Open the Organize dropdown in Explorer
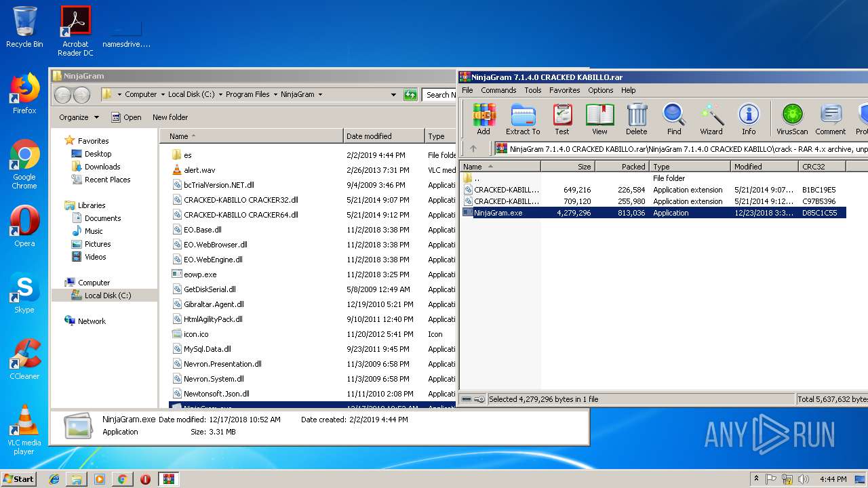This screenshot has width=868, height=488. tap(79, 117)
